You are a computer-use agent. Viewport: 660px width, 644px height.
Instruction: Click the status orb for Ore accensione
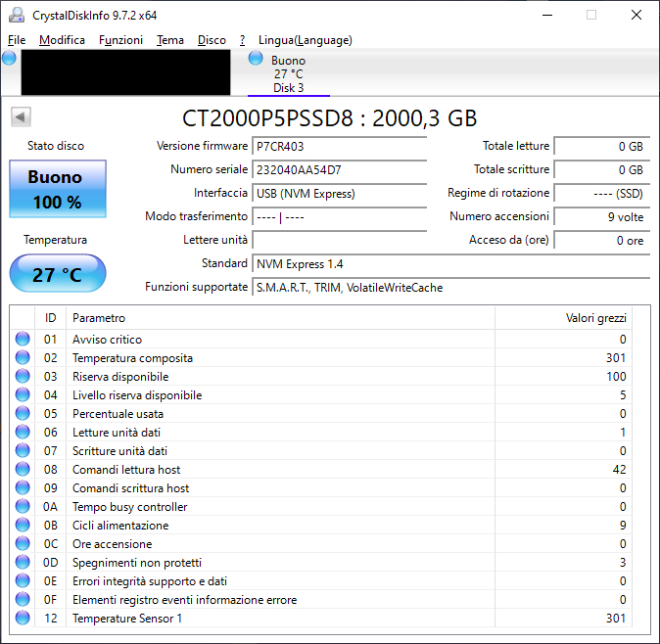click(x=23, y=543)
